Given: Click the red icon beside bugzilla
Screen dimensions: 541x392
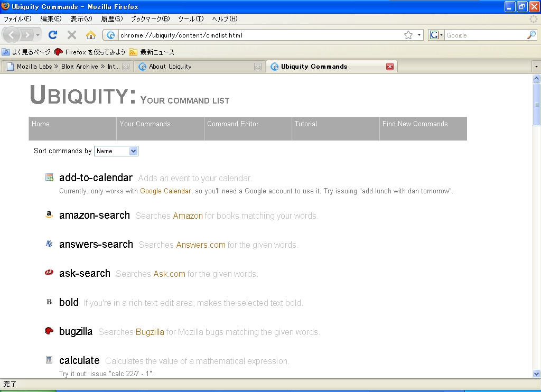Looking at the screenshot, I should click(x=49, y=331).
